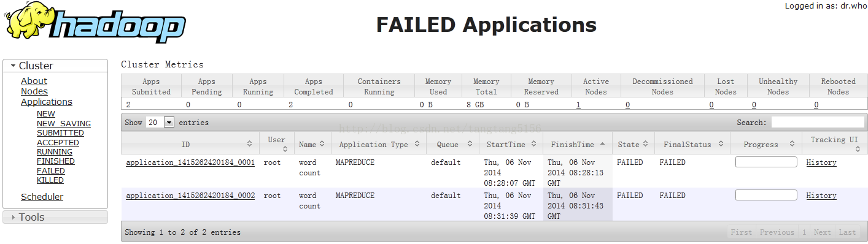Go to Next page of results
The width and height of the screenshot is (868, 244).
[823, 232]
